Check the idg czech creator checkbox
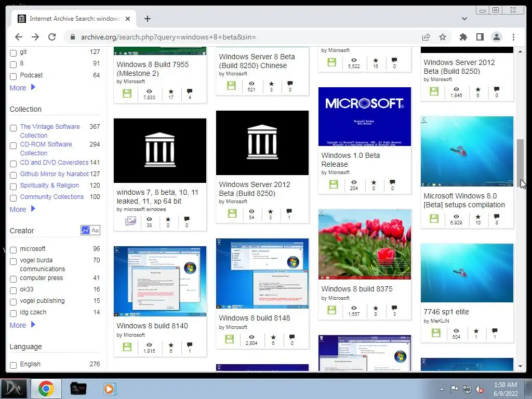The image size is (532, 399). (13, 313)
